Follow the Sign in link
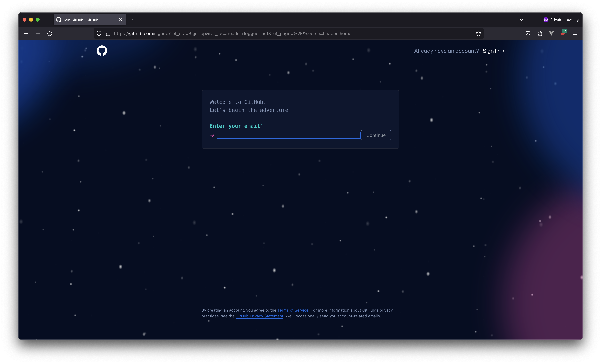Screen dimensions: 601x364 [x=493, y=51]
